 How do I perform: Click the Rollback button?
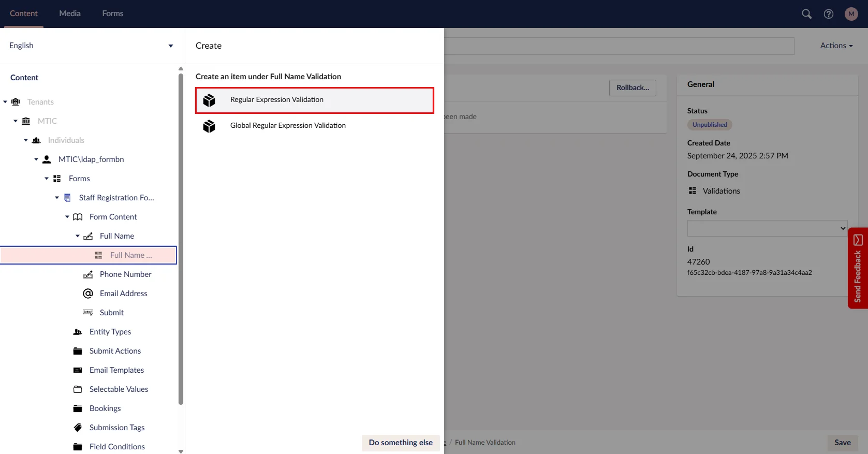pos(632,88)
